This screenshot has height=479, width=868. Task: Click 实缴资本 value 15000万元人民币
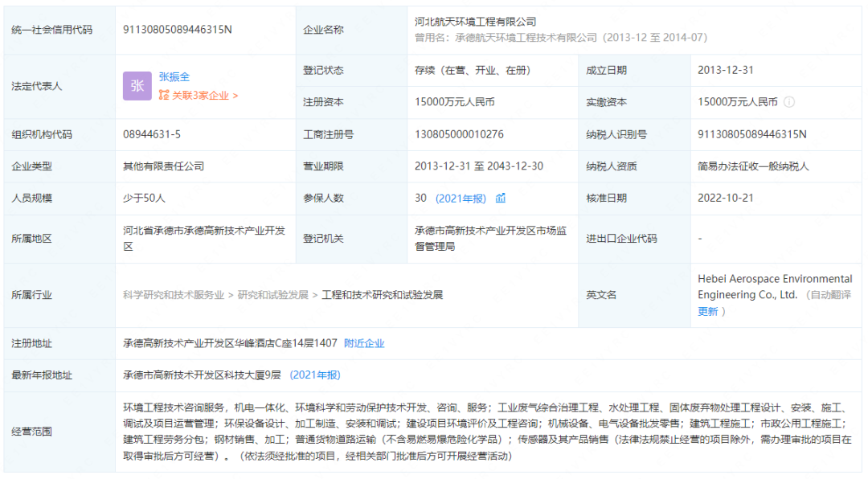737,102
